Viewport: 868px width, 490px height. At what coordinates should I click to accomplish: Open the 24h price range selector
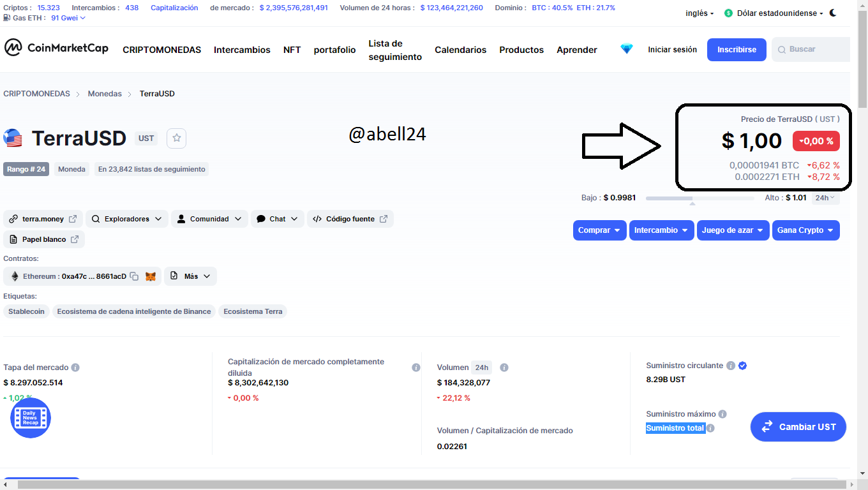825,198
